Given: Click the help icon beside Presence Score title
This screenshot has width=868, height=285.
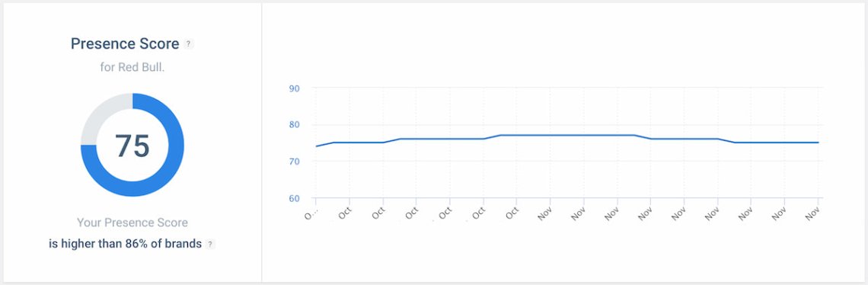Looking at the screenshot, I should point(189,43).
